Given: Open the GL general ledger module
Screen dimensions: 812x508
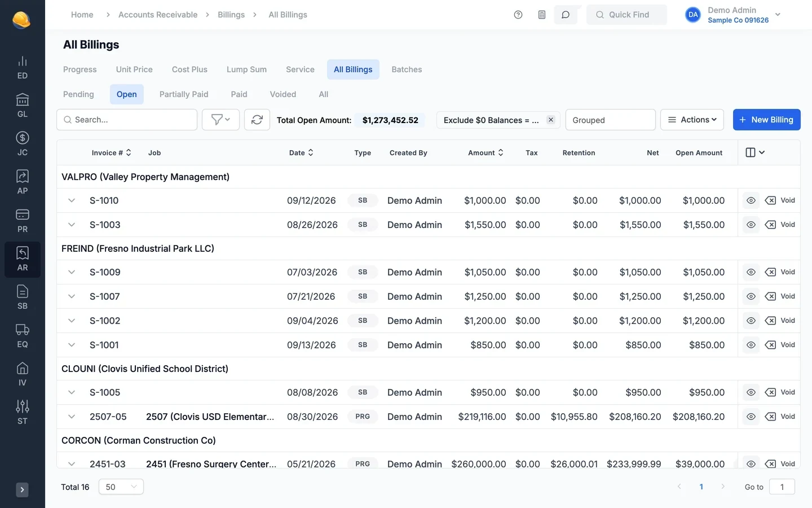Looking at the screenshot, I should pyautogui.click(x=23, y=106).
